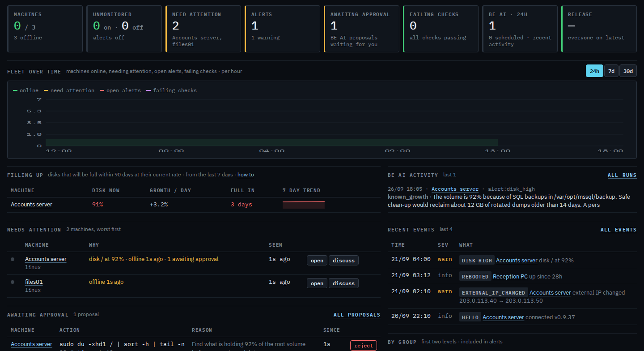Click the 20/09 22:10 event time
Image resolution: width=644 pixels, height=351 pixels.
pyautogui.click(x=411, y=316)
